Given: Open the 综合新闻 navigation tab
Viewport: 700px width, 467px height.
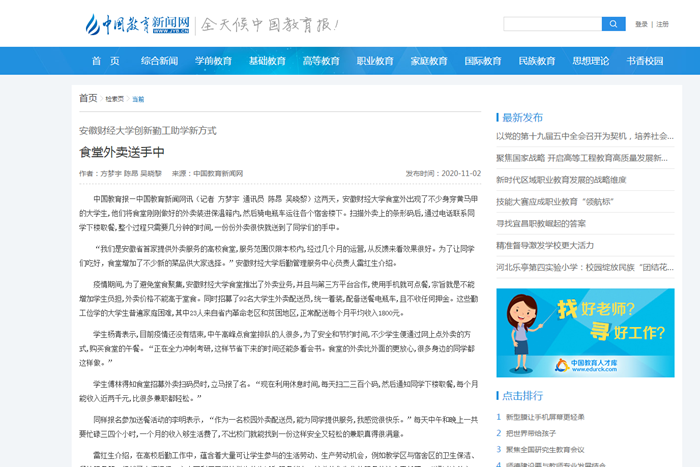Looking at the screenshot, I should (159, 61).
